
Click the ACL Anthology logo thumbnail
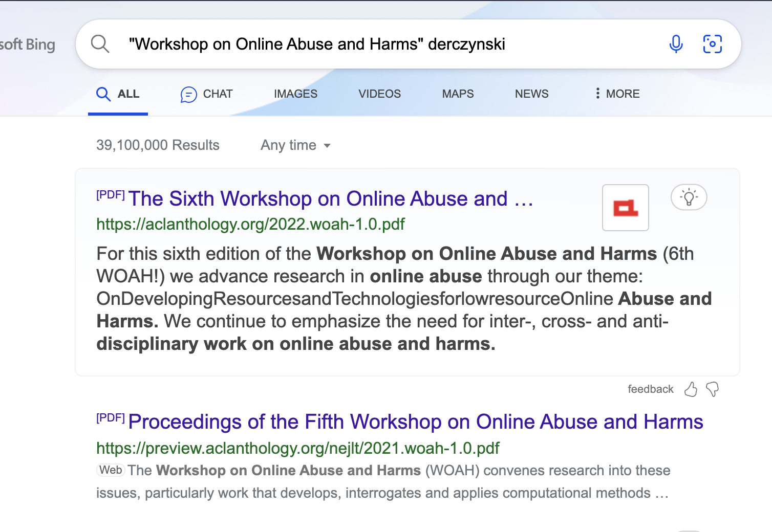(x=625, y=208)
